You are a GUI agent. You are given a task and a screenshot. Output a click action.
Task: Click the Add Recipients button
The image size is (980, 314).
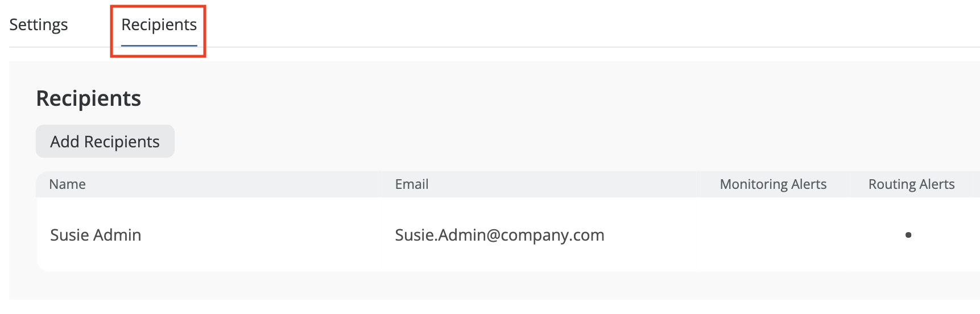tap(105, 142)
